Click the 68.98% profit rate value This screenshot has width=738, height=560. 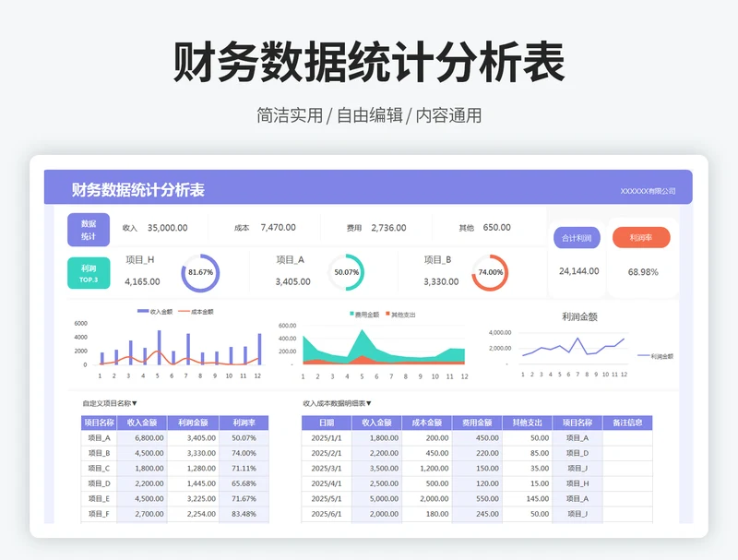(643, 272)
